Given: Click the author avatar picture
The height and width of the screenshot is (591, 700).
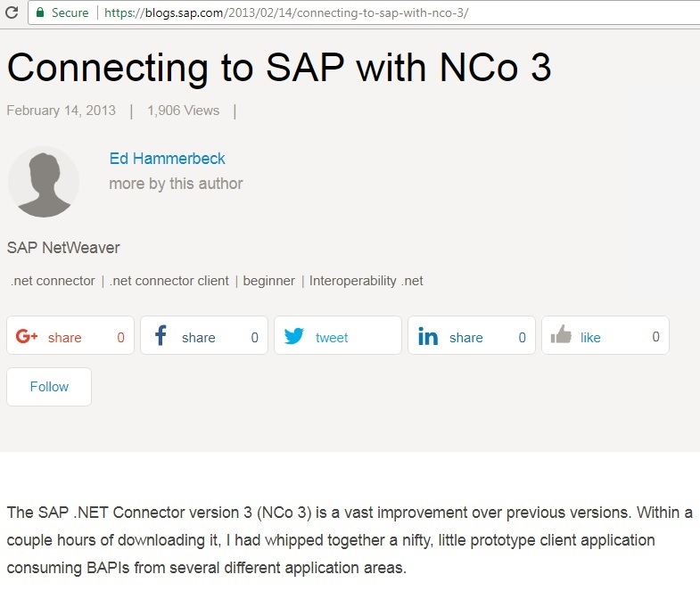Looking at the screenshot, I should (43, 182).
